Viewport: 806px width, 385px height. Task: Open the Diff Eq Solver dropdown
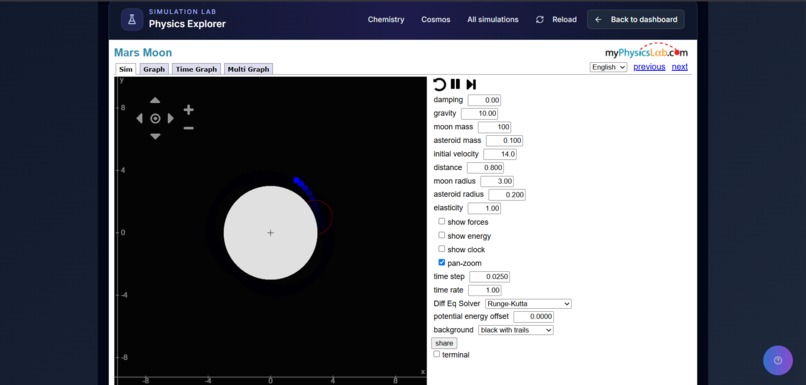528,304
